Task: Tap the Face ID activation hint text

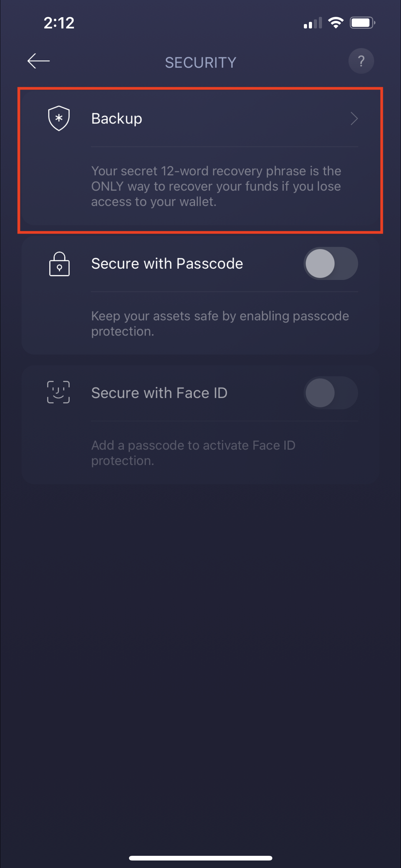Action: pos(193,453)
